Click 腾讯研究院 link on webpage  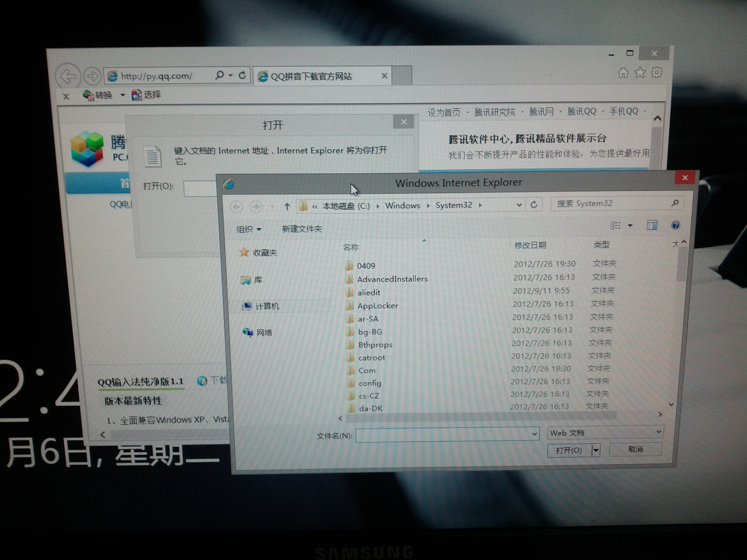[x=494, y=112]
